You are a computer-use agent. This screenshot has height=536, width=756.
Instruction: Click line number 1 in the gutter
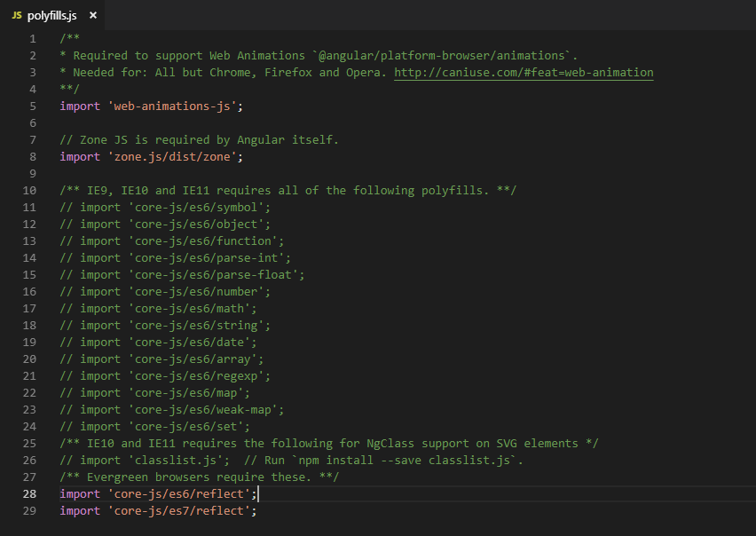click(32, 38)
